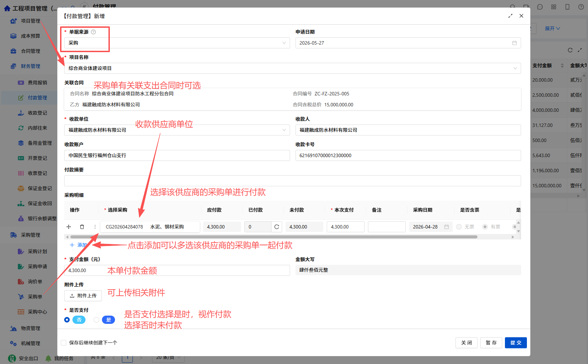Open the 申请日期 date picker
This screenshot has height=364, width=588.
click(x=408, y=43)
